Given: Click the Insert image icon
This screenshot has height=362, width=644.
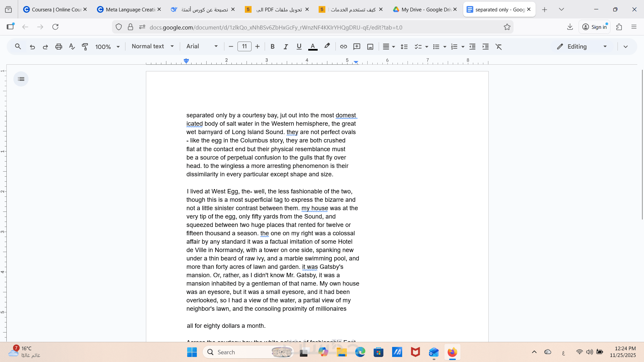Looking at the screenshot, I should click(370, 47).
